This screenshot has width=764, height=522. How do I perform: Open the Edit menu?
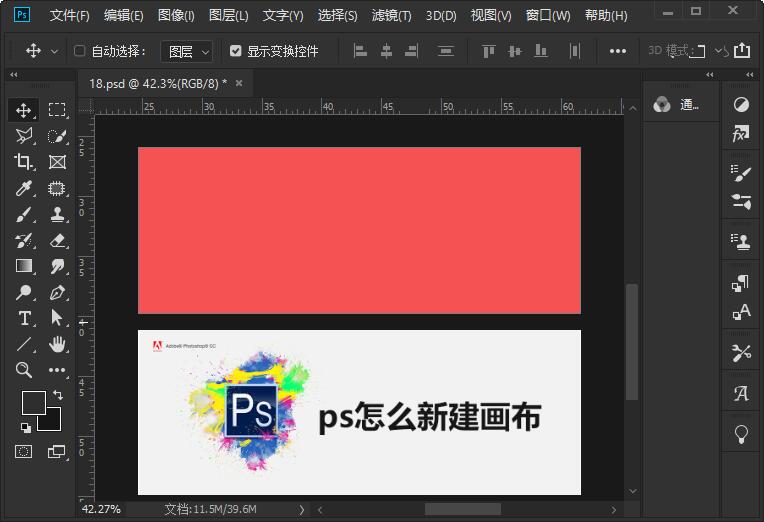pos(124,16)
